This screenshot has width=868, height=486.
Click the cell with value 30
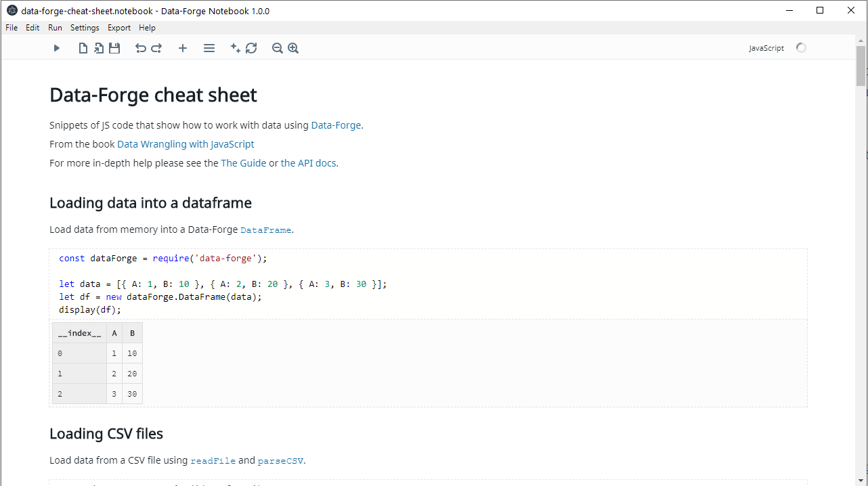pos(132,394)
